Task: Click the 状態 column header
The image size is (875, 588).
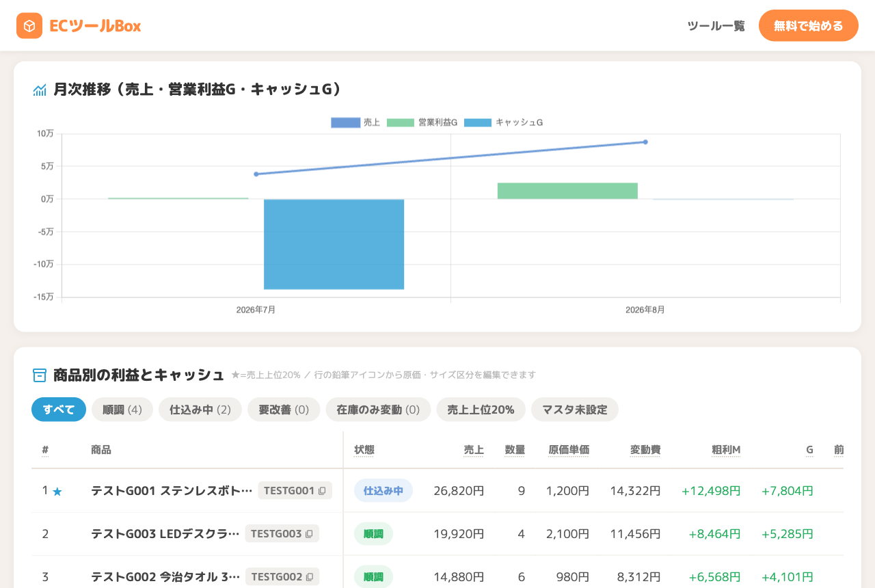Action: click(x=364, y=450)
